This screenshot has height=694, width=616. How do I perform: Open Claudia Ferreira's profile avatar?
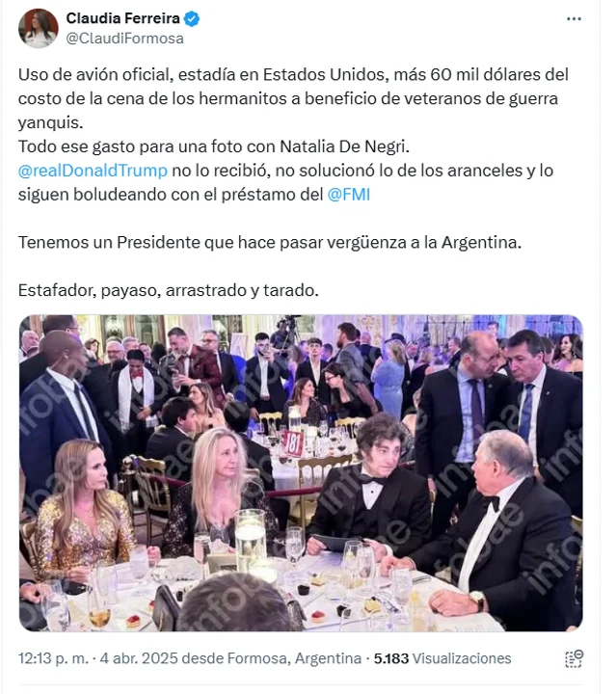tap(39, 28)
